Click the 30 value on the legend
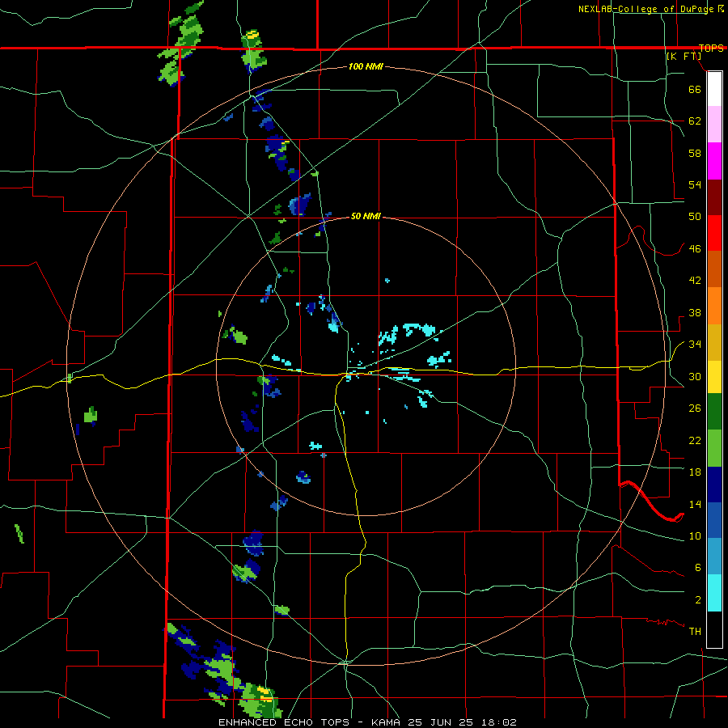 click(695, 376)
